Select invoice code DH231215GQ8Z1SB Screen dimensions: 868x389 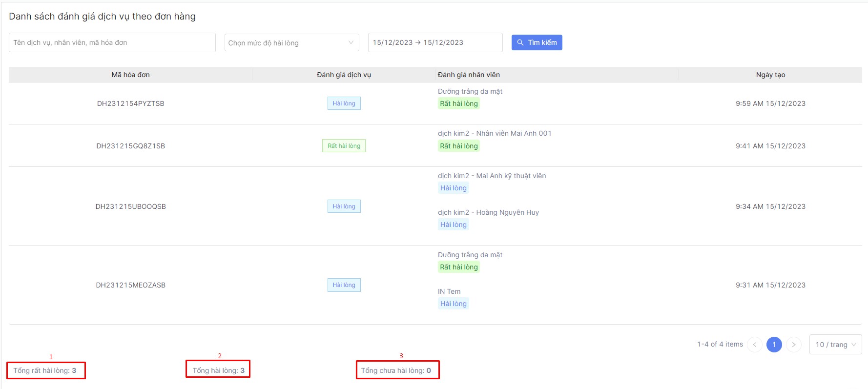click(x=130, y=146)
